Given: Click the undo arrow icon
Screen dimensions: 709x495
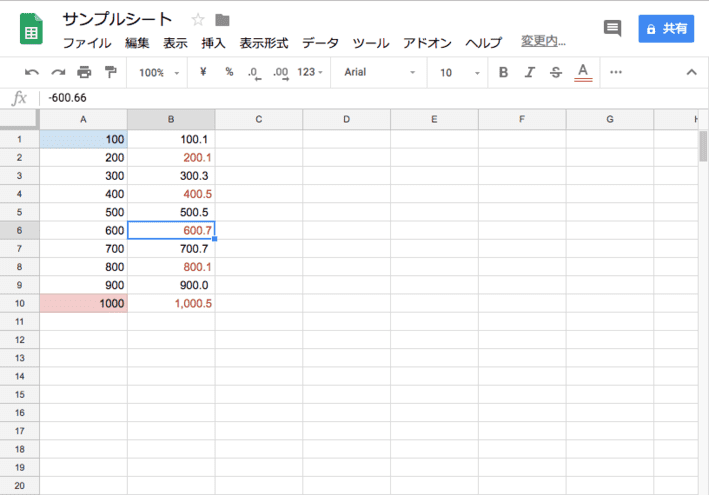Looking at the screenshot, I should tap(32, 72).
